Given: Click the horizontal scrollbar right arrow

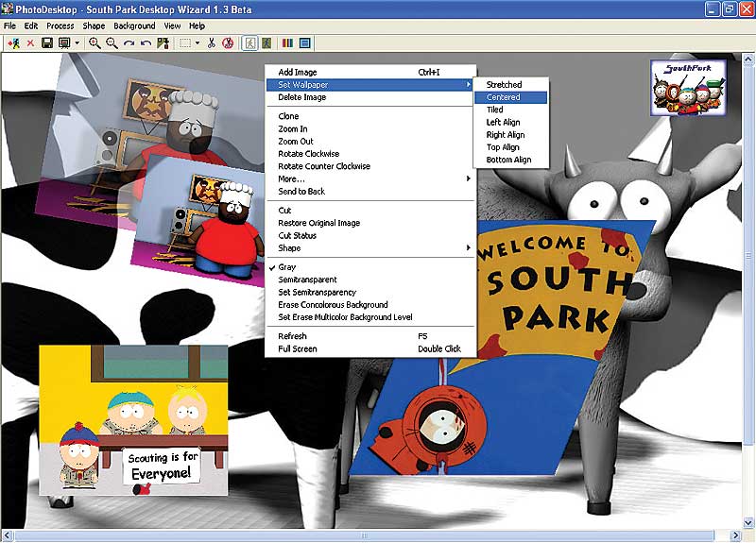Looking at the screenshot, I should 736,535.
